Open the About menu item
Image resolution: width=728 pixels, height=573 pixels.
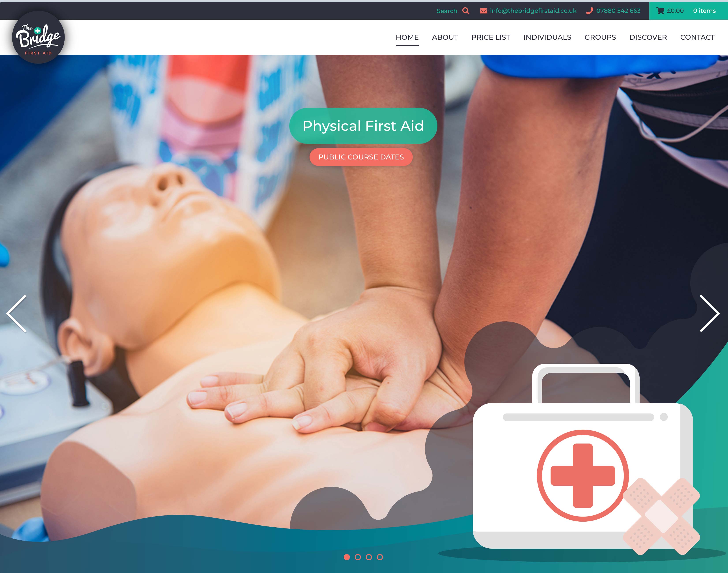coord(445,37)
